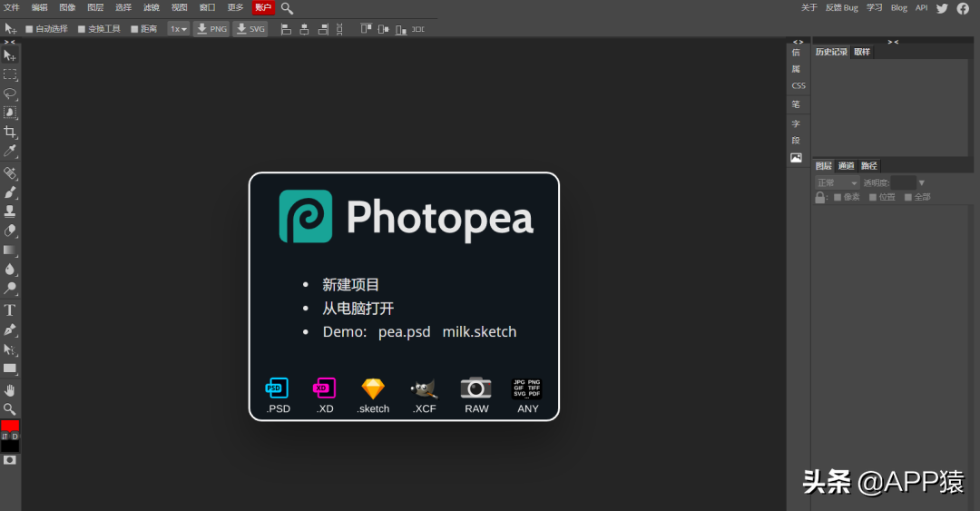Open the 正常 blend mode dropdown
The image size is (980, 511).
click(x=837, y=182)
